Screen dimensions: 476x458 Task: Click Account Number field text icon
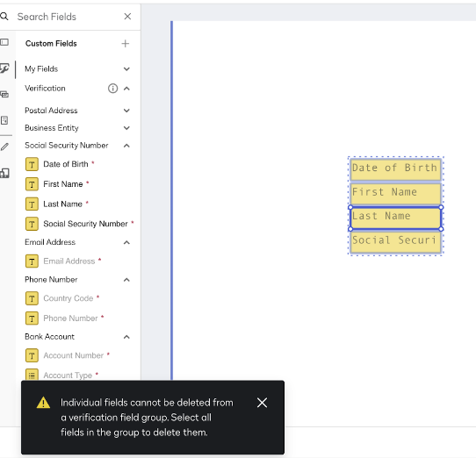(x=32, y=355)
